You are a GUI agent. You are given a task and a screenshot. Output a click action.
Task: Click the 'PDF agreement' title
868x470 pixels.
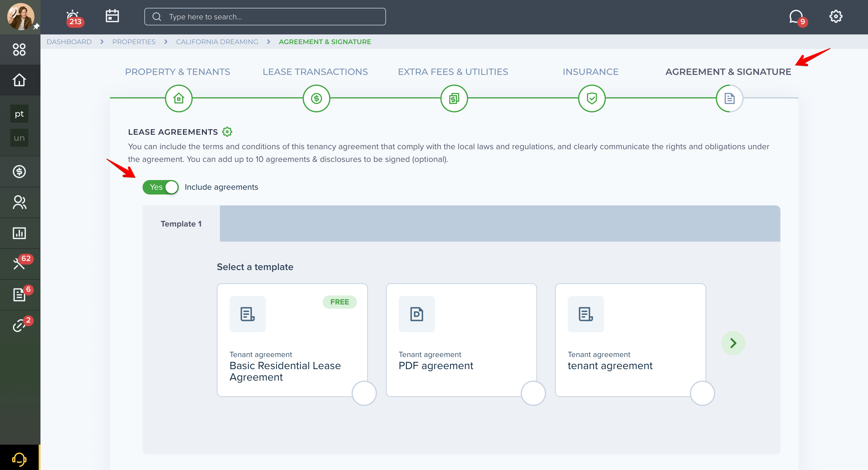(436, 366)
